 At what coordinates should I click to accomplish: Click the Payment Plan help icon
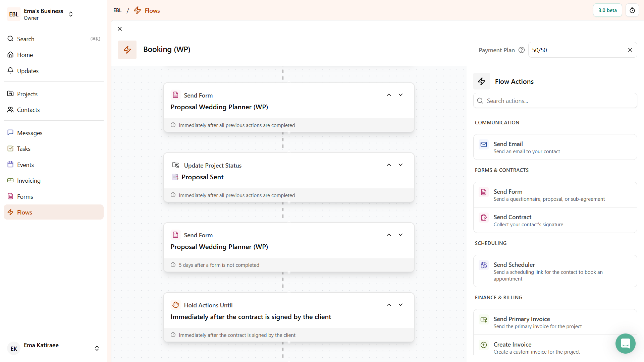pos(522,50)
